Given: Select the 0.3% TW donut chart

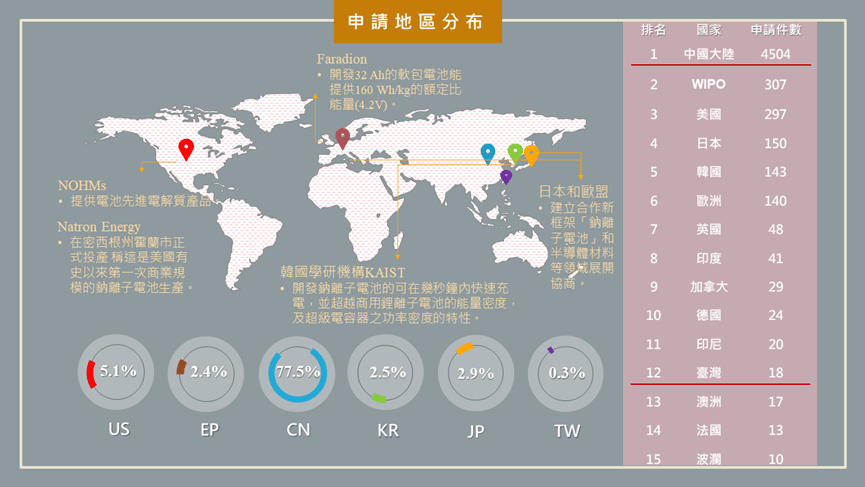Looking at the screenshot, I should [x=566, y=372].
